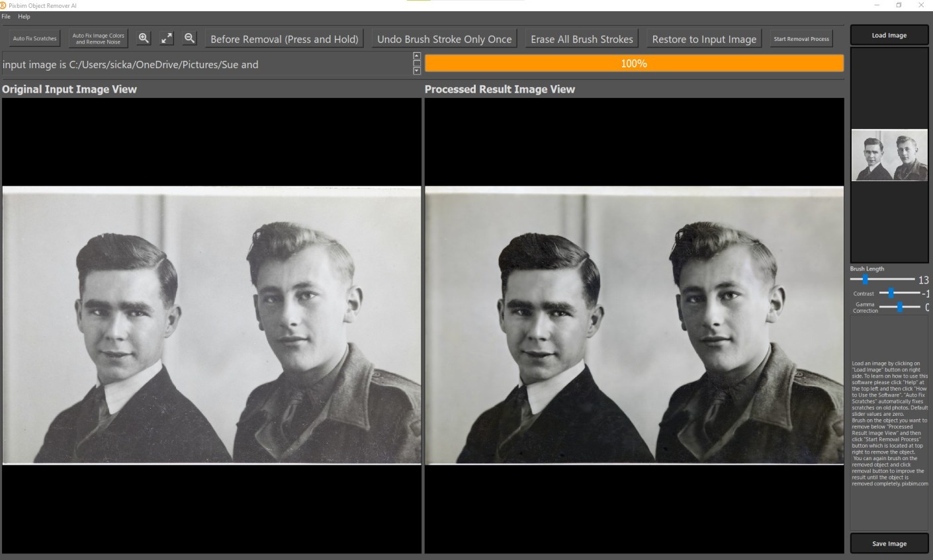Click the Load Image button
The image size is (933, 560).
coord(889,35)
